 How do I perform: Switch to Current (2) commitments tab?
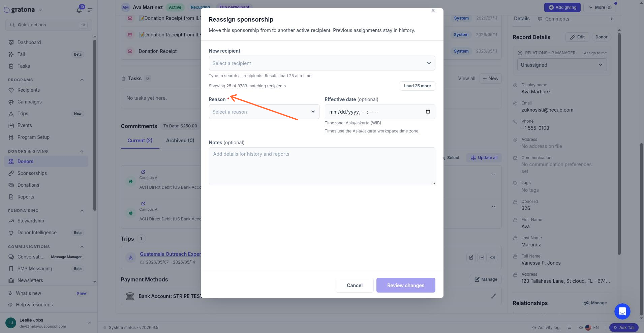coord(140,141)
